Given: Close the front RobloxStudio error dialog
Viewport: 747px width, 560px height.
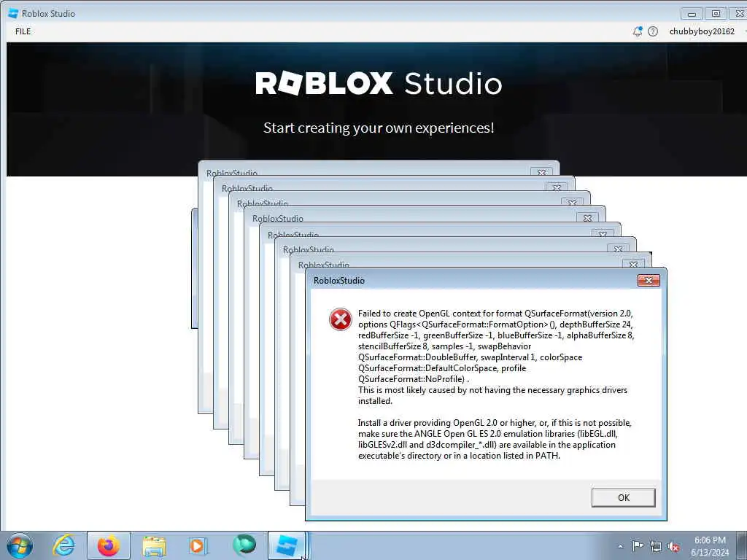Looking at the screenshot, I should (x=649, y=281).
